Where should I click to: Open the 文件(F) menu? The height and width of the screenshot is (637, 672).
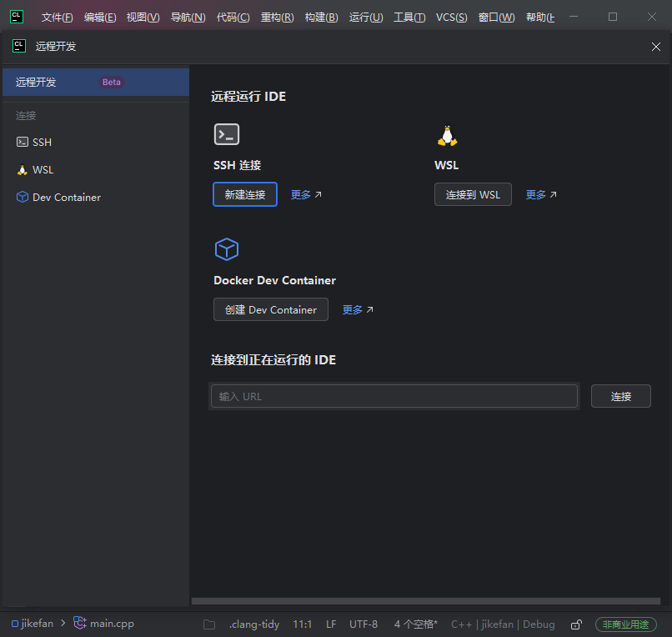(x=57, y=18)
